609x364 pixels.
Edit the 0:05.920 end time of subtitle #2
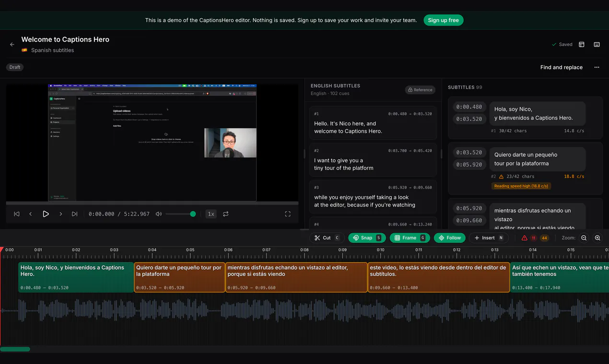point(469,164)
